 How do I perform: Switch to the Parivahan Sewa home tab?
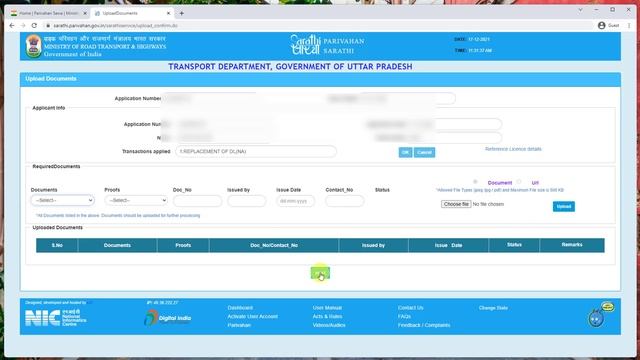coord(48,13)
